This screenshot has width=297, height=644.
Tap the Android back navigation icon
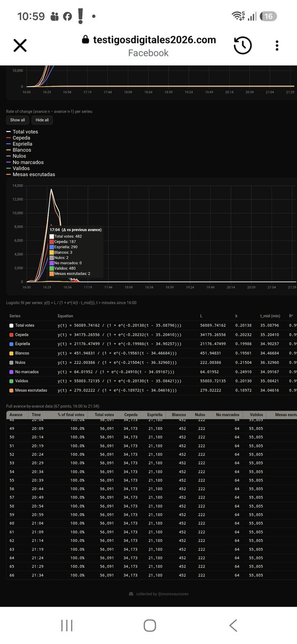click(233, 625)
